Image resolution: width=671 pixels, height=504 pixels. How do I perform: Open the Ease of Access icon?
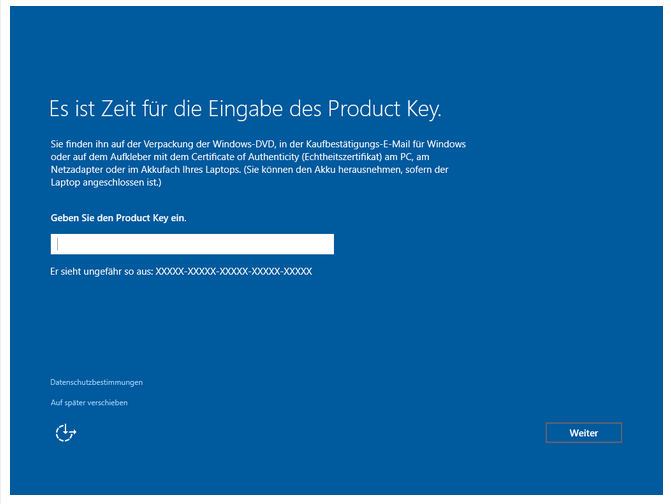point(65,433)
